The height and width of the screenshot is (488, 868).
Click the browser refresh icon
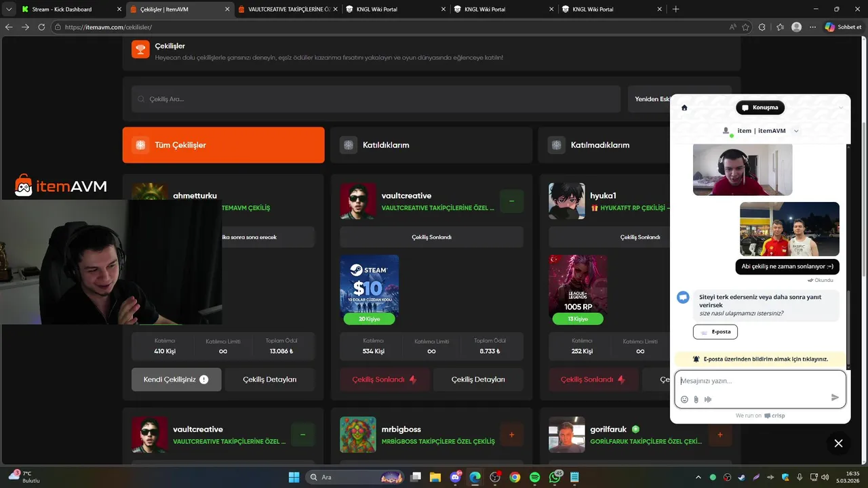click(41, 27)
